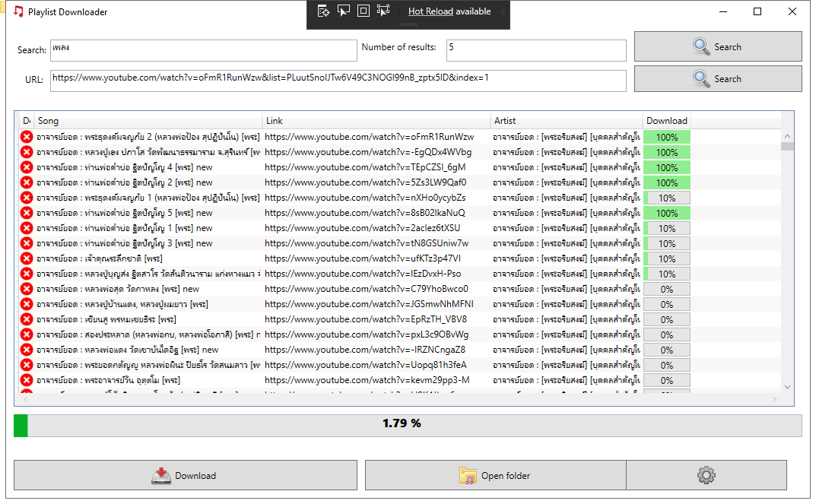Remove row with link ending TEpCZSl_6gM

[x=27, y=167]
